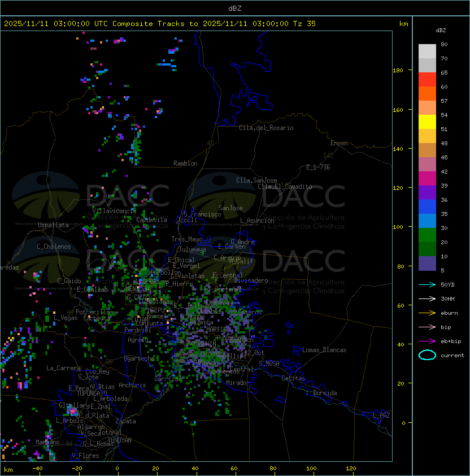Select the yellow 51-54 dBZ color band
Viewport: 470px width, 476px height.
(427, 122)
